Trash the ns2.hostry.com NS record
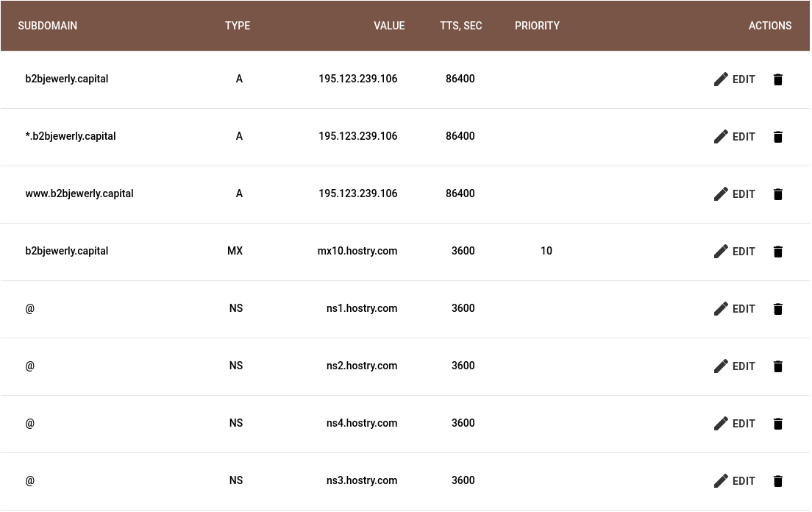This screenshot has height=512, width=812. [778, 366]
